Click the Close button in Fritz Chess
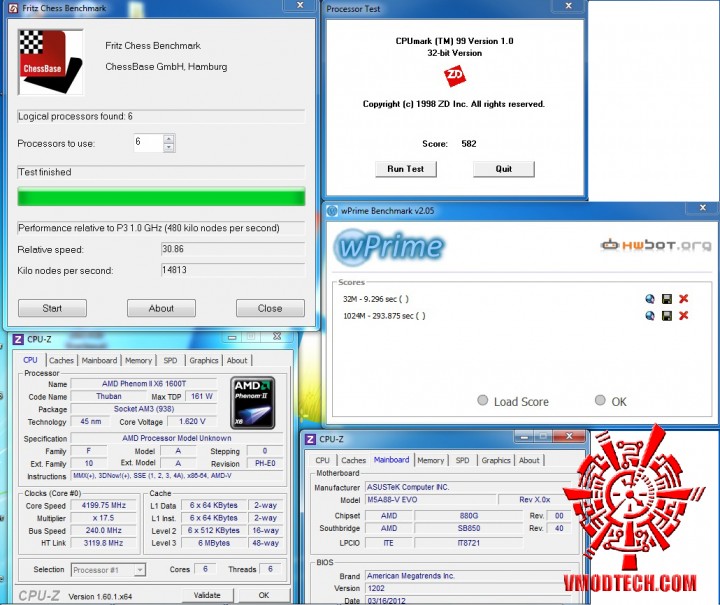Screen dimensions: 720x605 coord(270,308)
